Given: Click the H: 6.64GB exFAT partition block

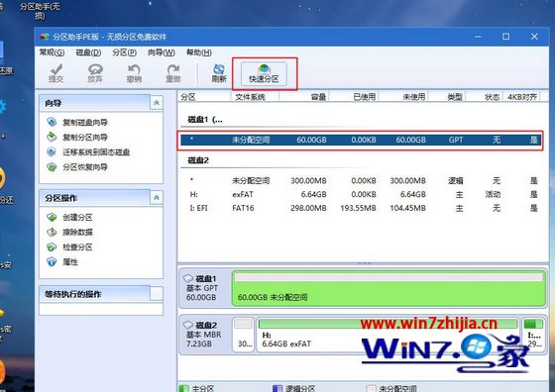Looking at the screenshot, I should click(388, 335).
